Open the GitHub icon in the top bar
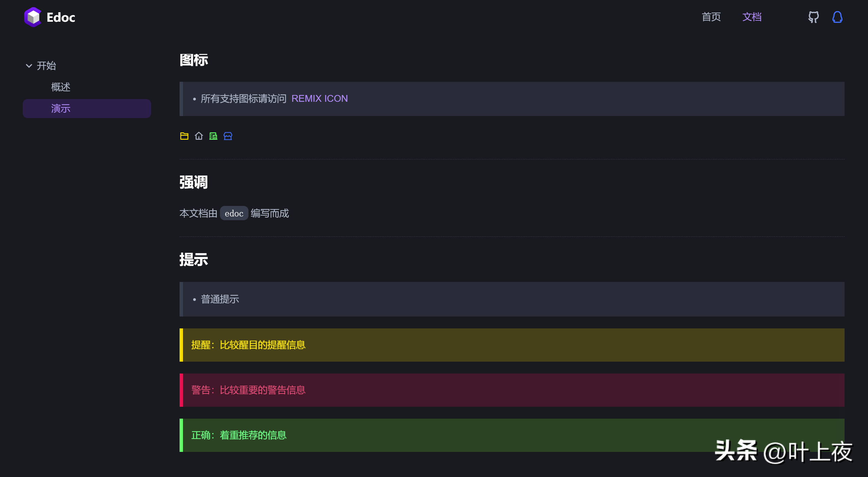868x477 pixels. [x=813, y=17]
